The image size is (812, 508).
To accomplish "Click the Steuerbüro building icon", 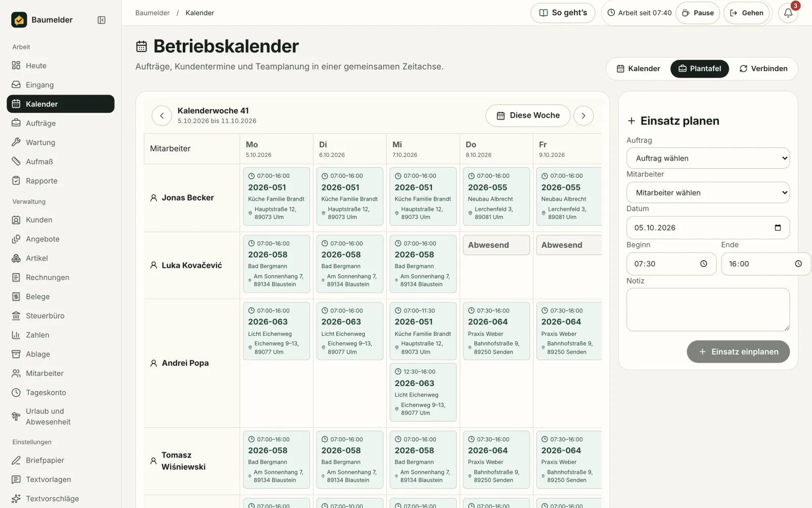I will [x=16, y=316].
